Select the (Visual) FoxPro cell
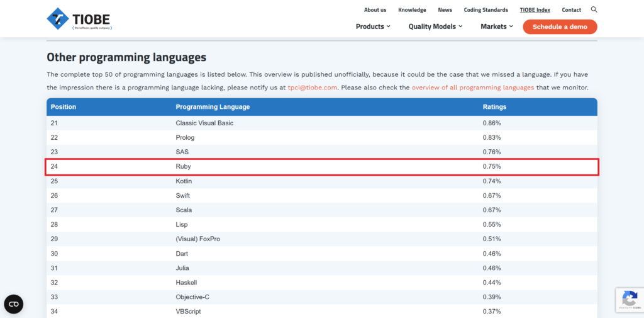Viewport: 644px width, 318px height. (x=198, y=239)
